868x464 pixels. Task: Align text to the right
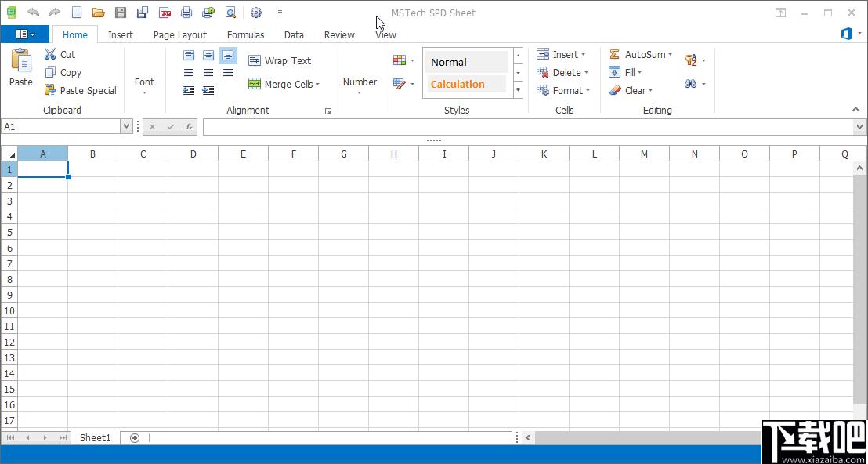point(227,73)
